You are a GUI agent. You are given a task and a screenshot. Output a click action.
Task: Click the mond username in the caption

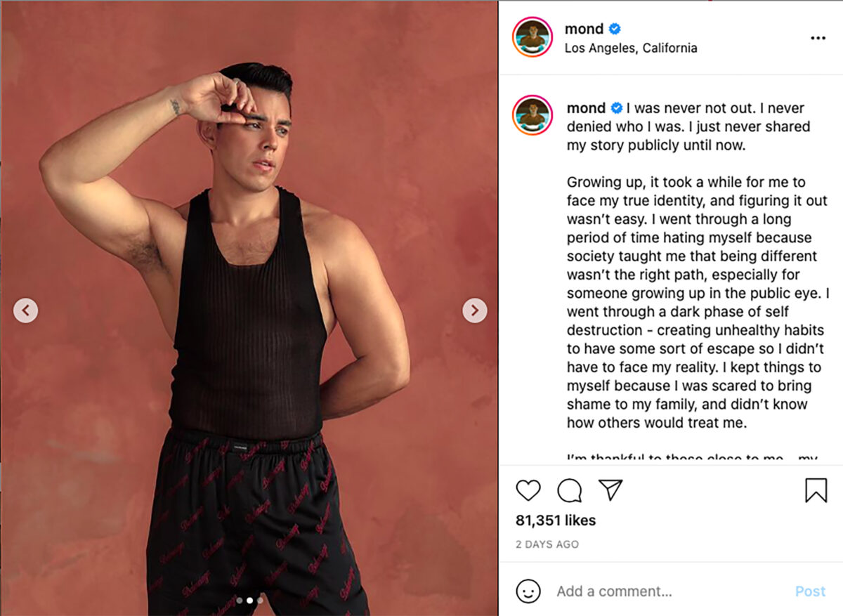[x=586, y=108]
